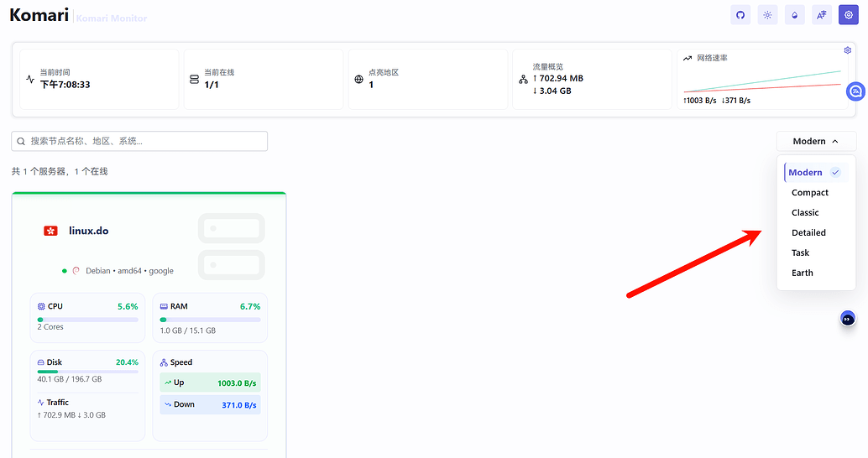Click the floating translate chat bubble icon
Viewport: 868px width, 458px height.
tap(856, 91)
